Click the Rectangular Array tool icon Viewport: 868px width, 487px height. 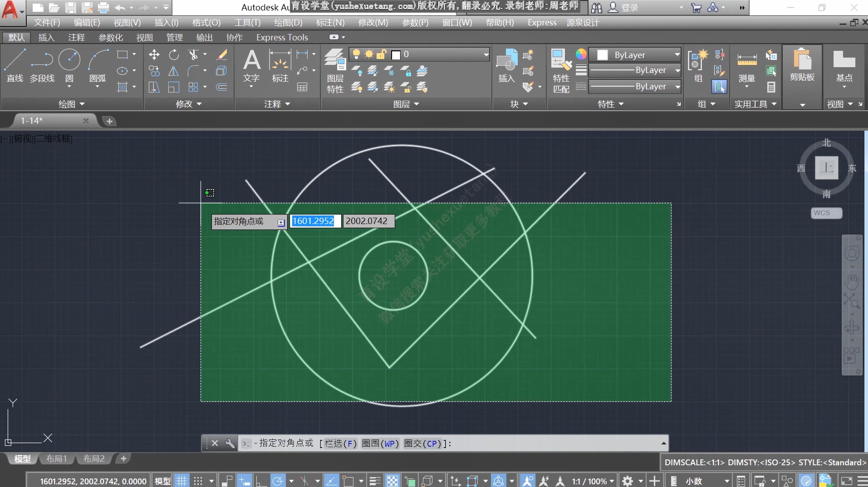point(193,87)
